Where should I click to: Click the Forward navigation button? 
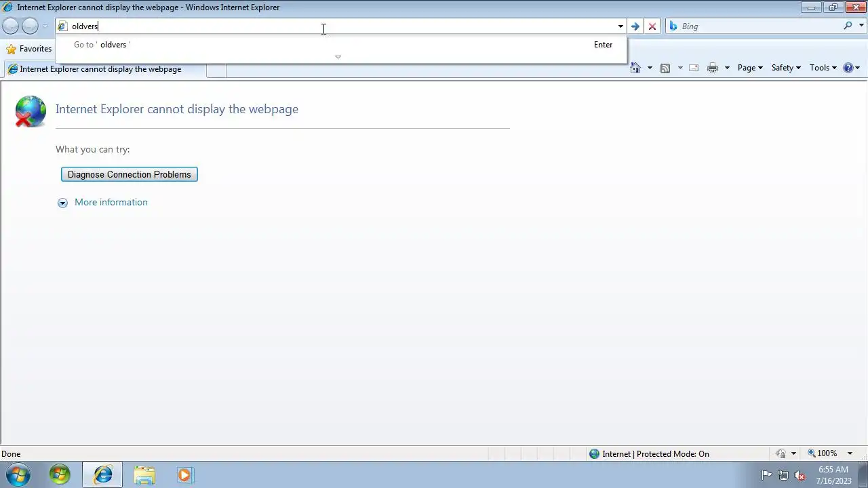(x=30, y=26)
